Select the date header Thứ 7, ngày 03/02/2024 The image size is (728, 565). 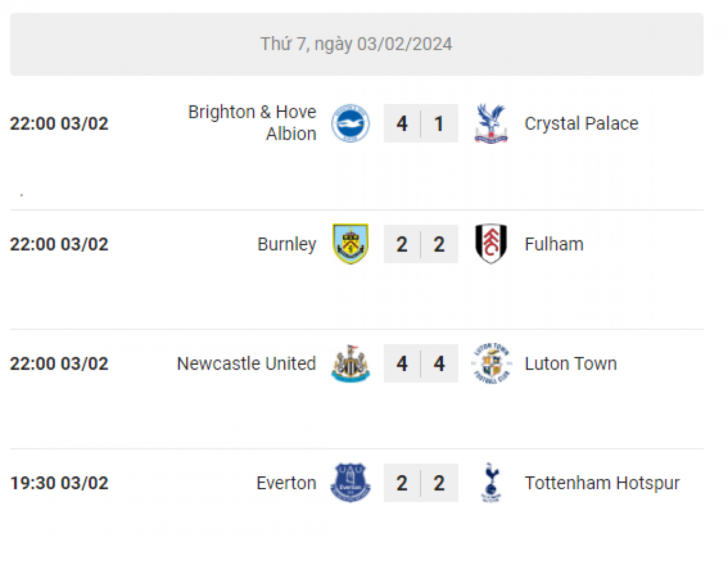click(357, 44)
